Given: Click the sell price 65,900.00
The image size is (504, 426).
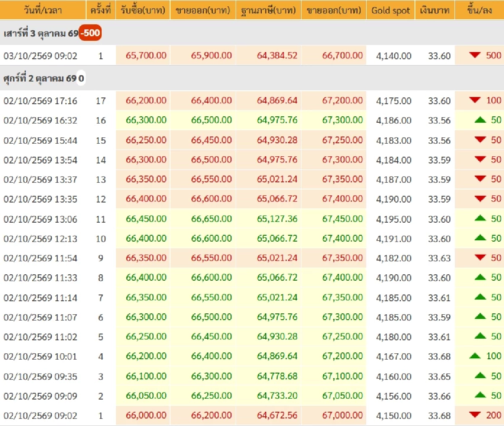Looking at the screenshot, I should click(x=211, y=55).
